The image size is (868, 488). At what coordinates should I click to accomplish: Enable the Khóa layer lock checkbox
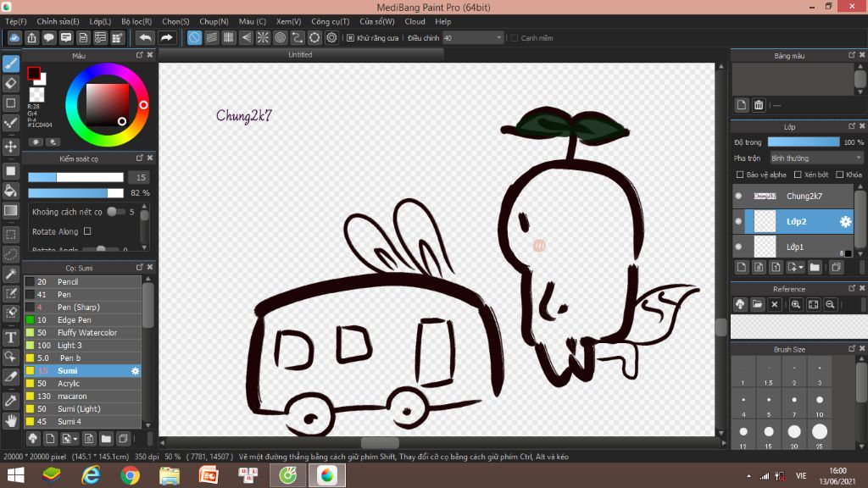[840, 175]
